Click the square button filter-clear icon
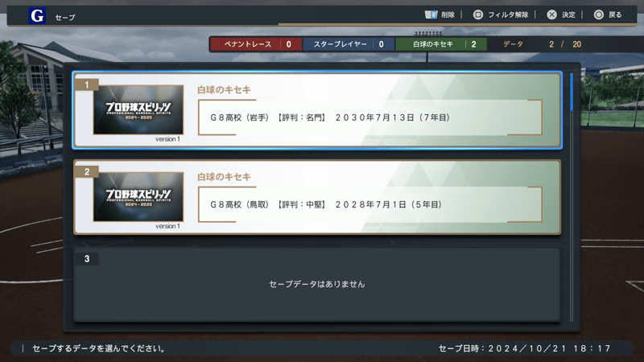Image resolution: width=644 pixels, height=362 pixels. (477, 14)
